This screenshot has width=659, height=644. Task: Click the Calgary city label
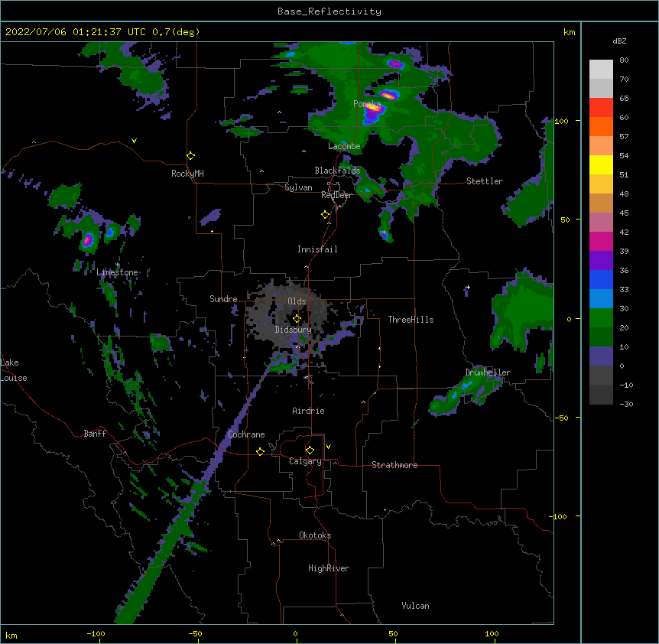point(305,461)
